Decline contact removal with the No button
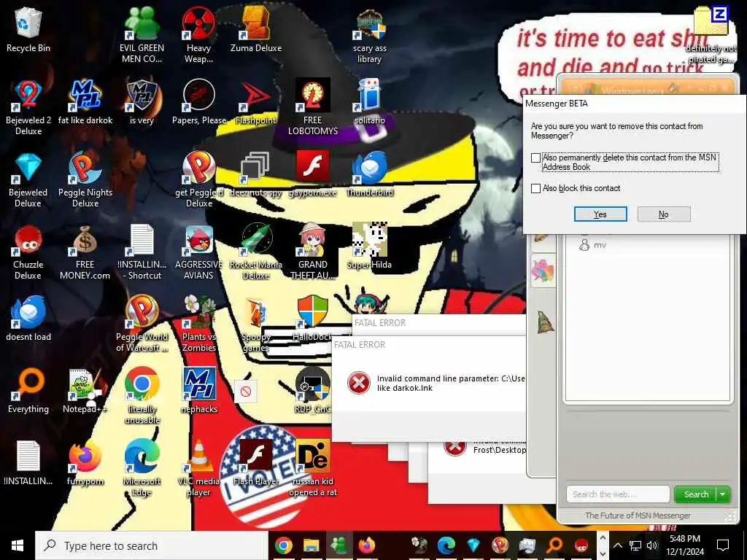747x560 pixels. point(664,214)
